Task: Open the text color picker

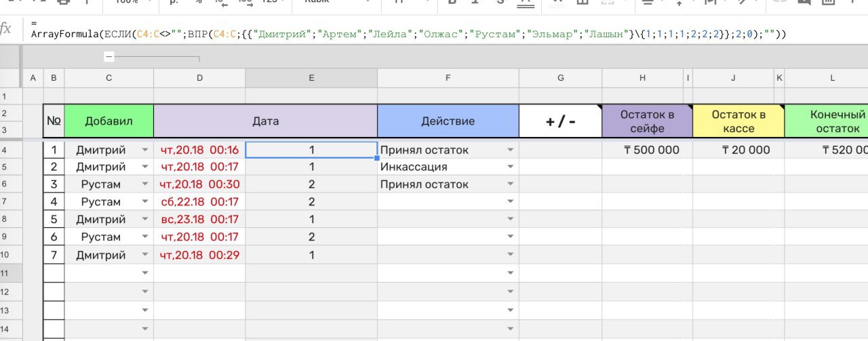Action: pos(524,2)
